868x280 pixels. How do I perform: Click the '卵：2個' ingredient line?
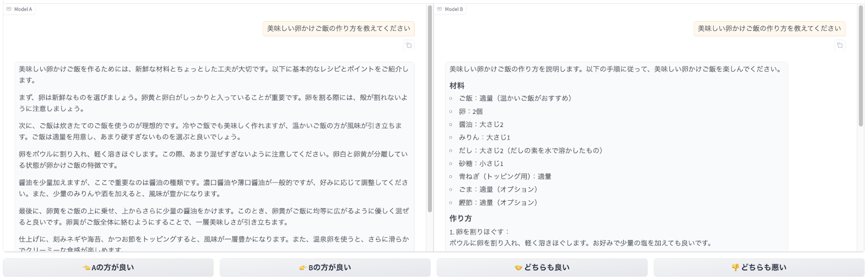point(470,111)
